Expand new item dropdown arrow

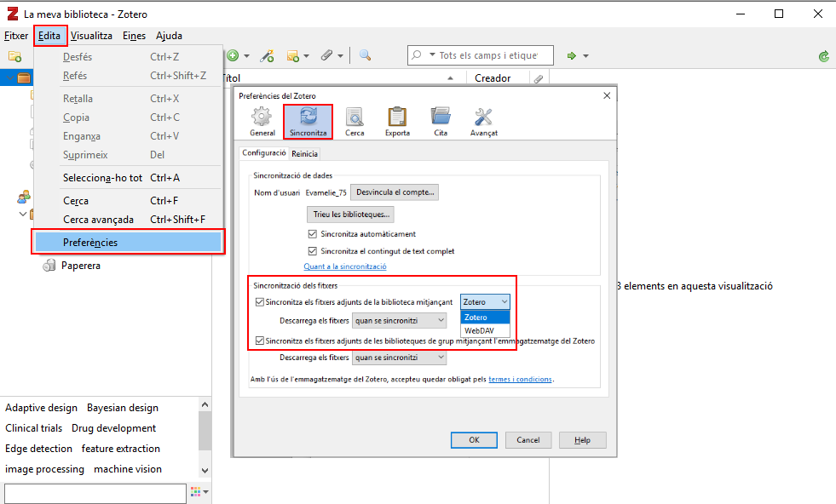246,56
